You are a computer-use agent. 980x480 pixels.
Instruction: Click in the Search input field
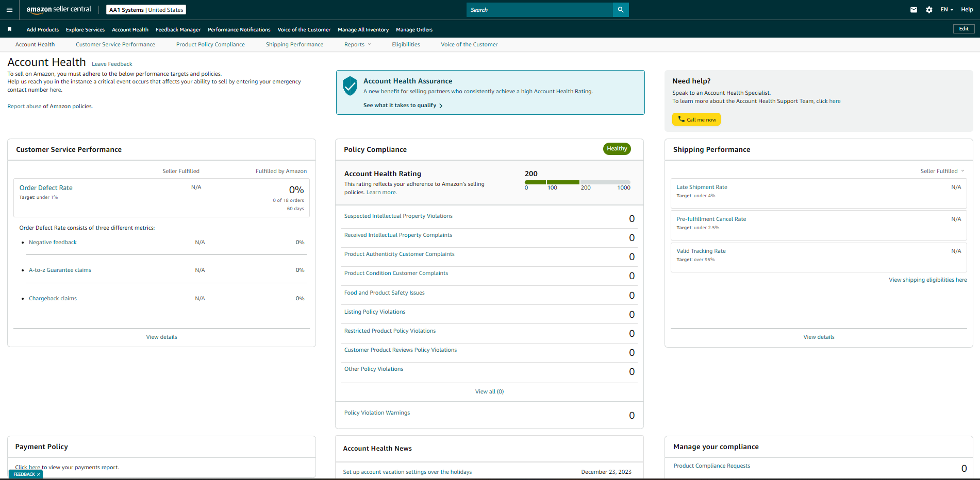pyautogui.click(x=540, y=10)
